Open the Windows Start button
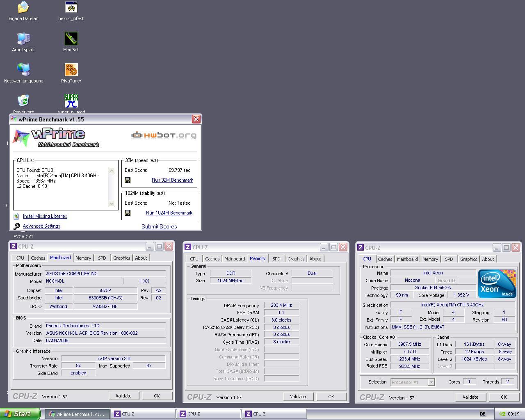525x420 pixels. click(x=20, y=414)
